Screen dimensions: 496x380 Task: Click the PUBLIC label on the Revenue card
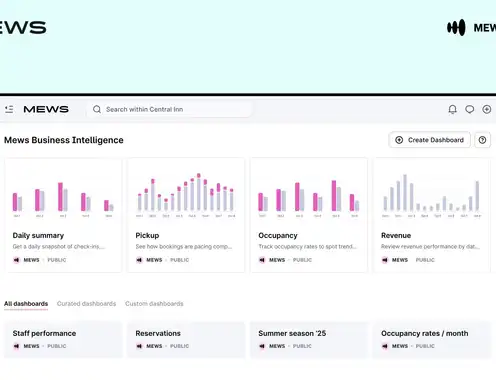coord(425,260)
